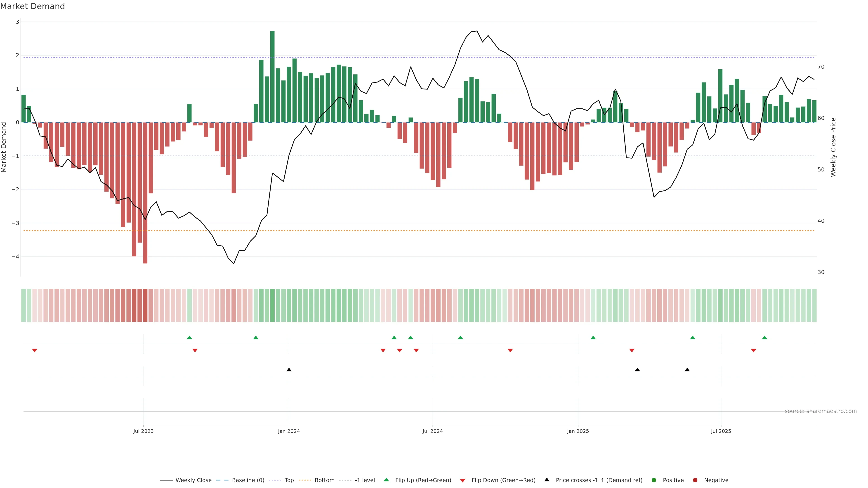
Task: Click darkest red cell in heatmap strip
Action: click(145, 305)
